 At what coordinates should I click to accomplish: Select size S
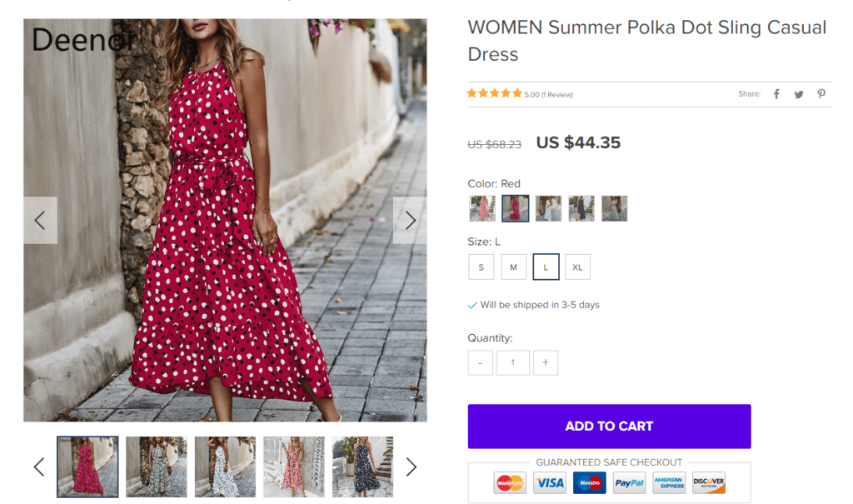coord(481,267)
